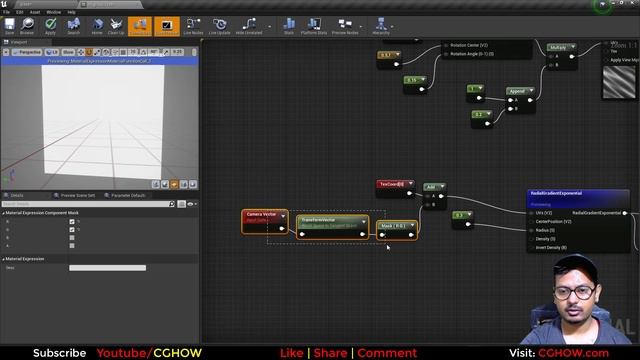Open the Asset menu
640x360 pixels.
click(35, 12)
